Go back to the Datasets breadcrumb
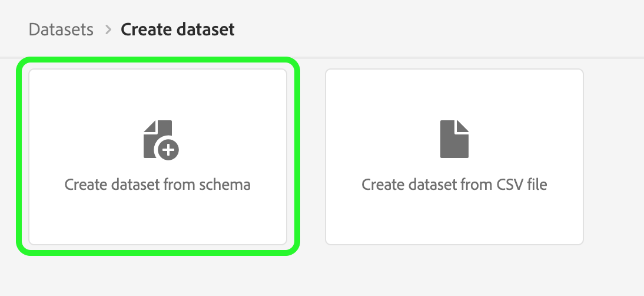Viewport: 644px width, 296px height. click(61, 29)
